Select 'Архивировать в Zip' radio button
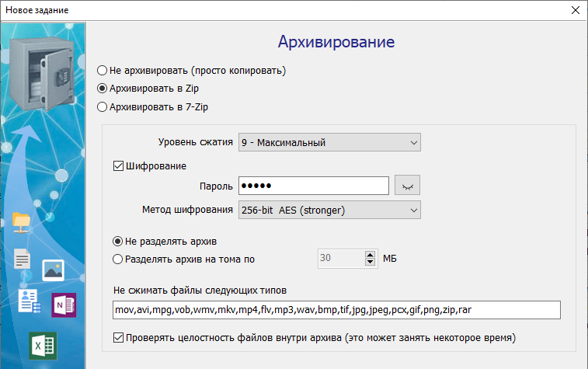Viewport: 588px width, 369px height. coord(102,89)
